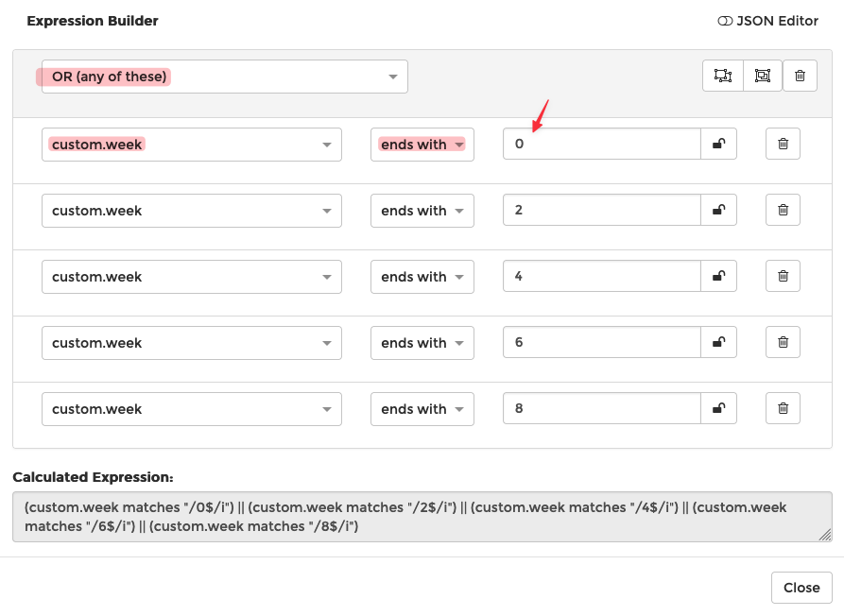The image size is (844, 616).
Task: Toggle the lock icon beside value 4
Action: point(718,276)
